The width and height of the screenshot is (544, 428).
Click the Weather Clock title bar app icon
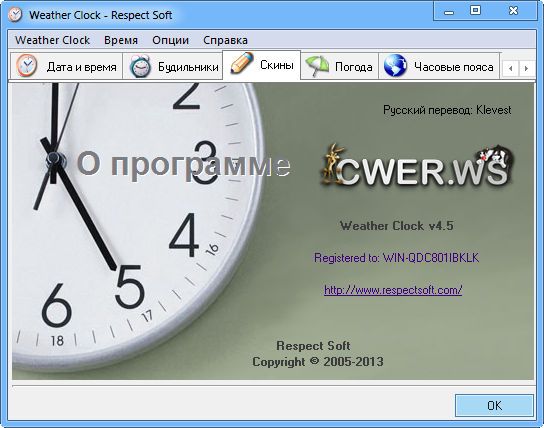coord(15,15)
